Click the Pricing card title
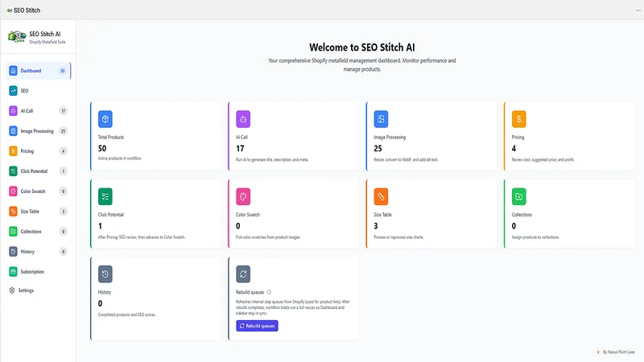Screen dimensions: 644x362 point(518,137)
